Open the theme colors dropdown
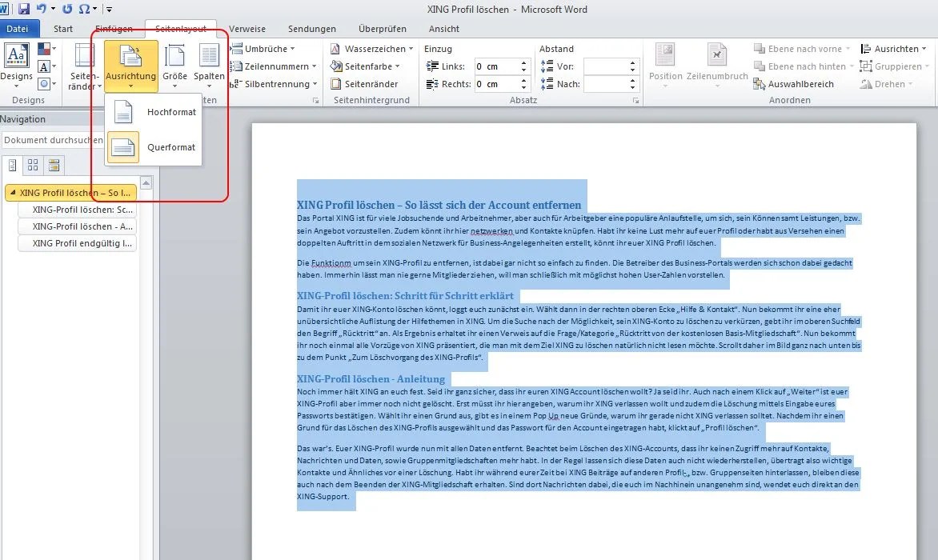This screenshot has width=938, height=560. point(46,49)
